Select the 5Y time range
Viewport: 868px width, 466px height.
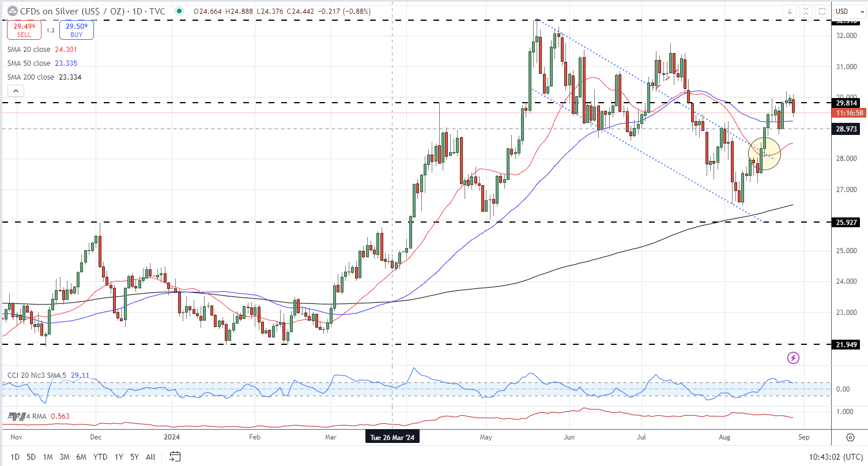[134, 457]
